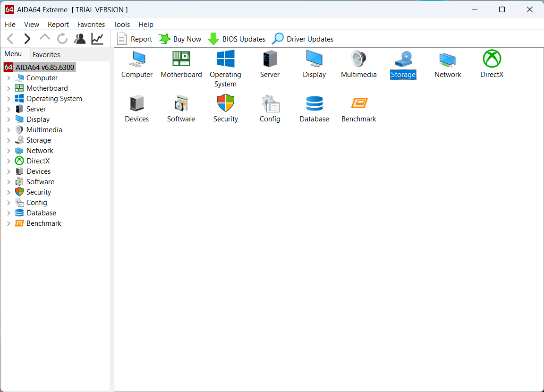Viewport: 544px width, 392px height.
Task: Expand the Storage tree node
Action: pyautogui.click(x=9, y=140)
